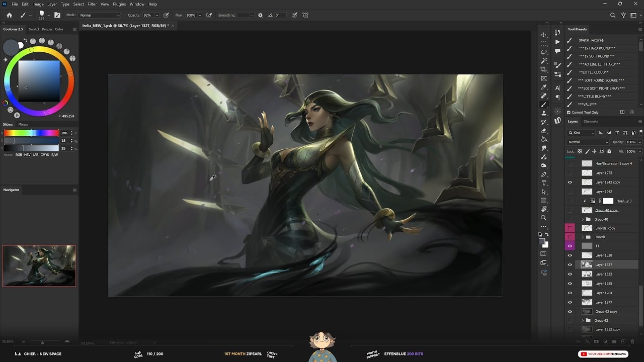This screenshot has height=362, width=644.
Task: Open the Character panel icon
Action: 557,88
